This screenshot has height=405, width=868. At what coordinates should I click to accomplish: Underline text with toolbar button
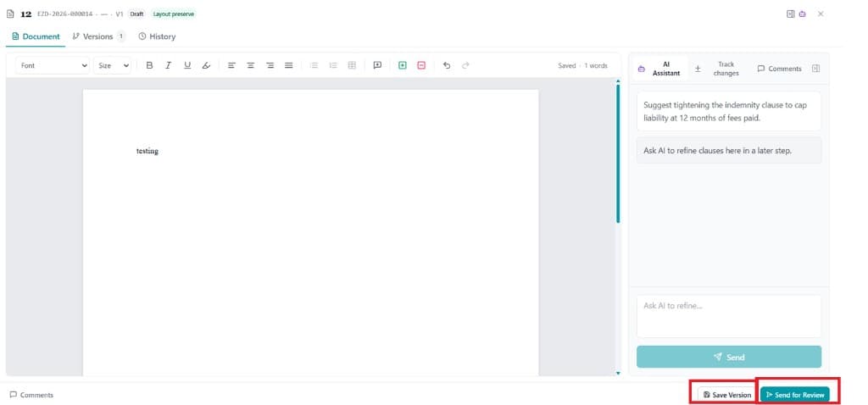[x=187, y=65]
